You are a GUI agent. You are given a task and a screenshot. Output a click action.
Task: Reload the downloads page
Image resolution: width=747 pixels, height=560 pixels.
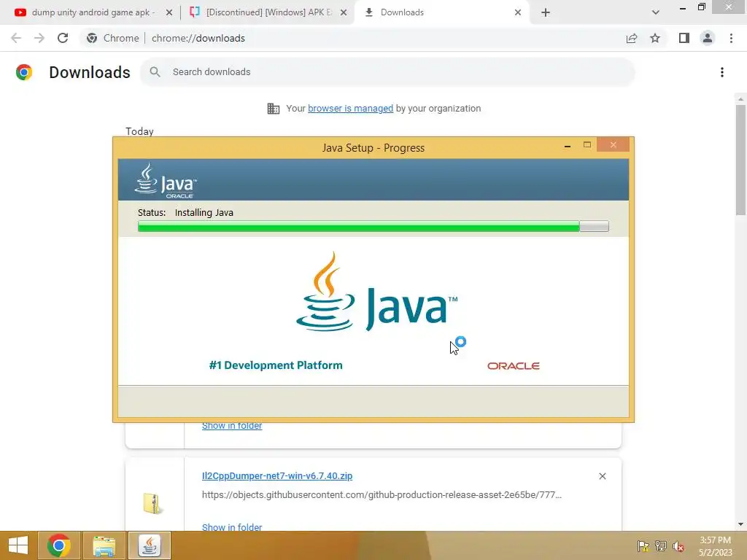[x=63, y=38]
